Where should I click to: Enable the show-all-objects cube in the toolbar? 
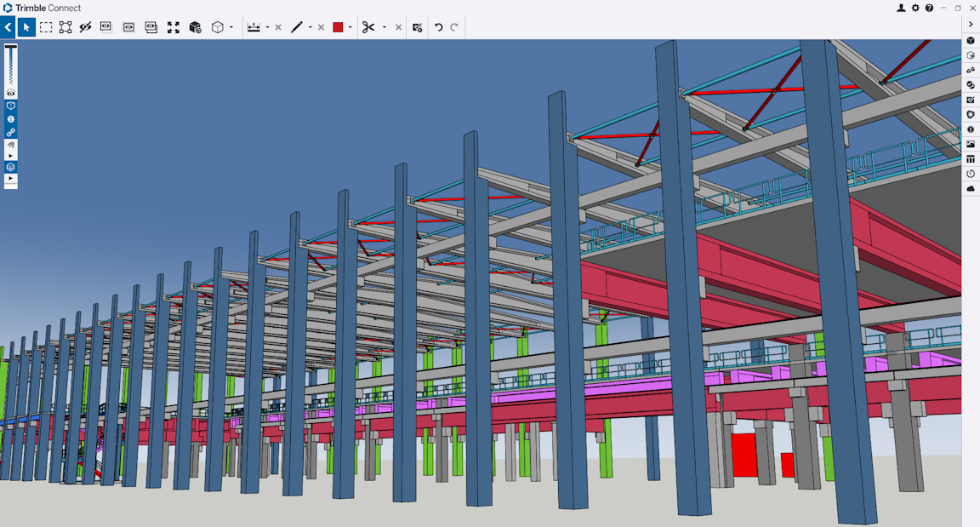(194, 26)
